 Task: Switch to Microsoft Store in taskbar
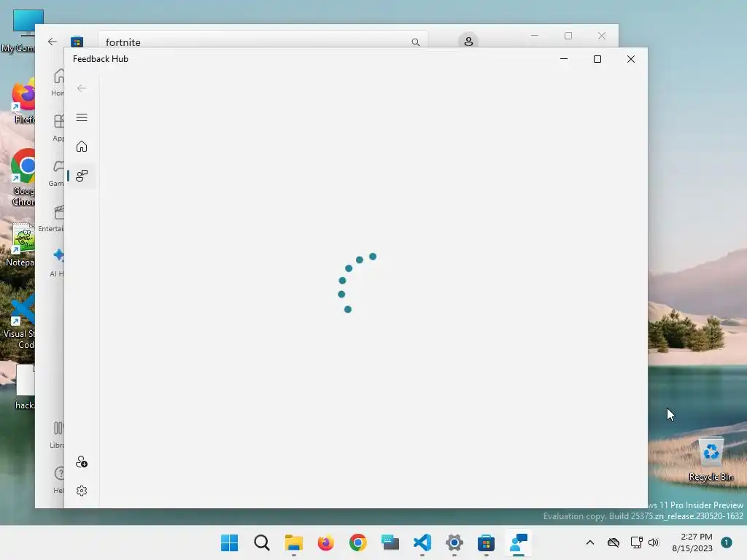coord(487,542)
